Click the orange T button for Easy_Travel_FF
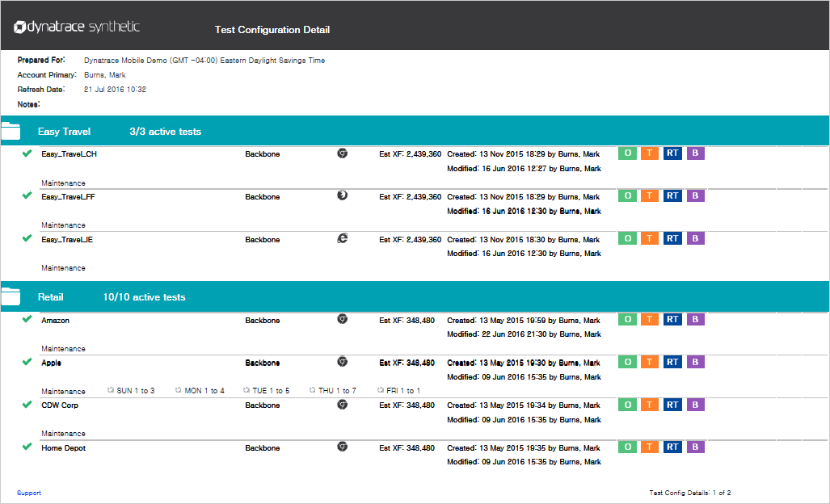Screen dimensions: 830x504 [650, 195]
